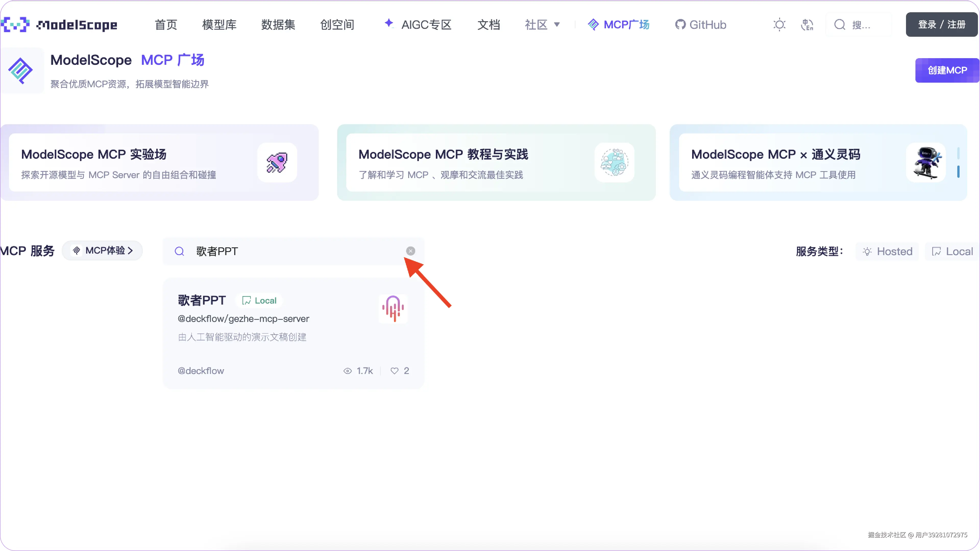Viewport: 980px width, 551px height.
Task: Go to the MCP广场 nav tab
Action: coord(619,25)
